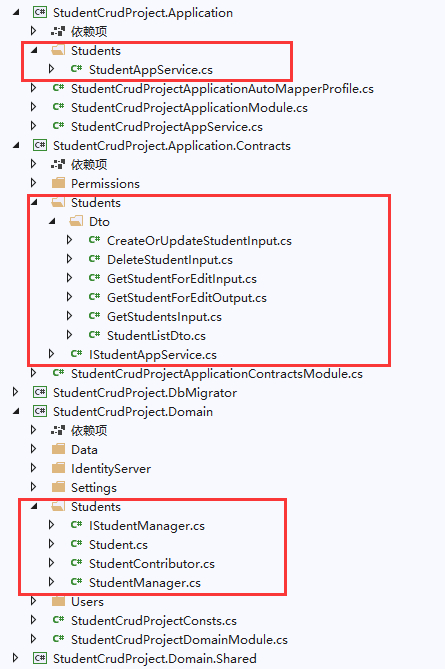This screenshot has width=445, height=669.
Task: Click the dependencies icon under StudentCrudProject.Domain
Action: coord(58,430)
